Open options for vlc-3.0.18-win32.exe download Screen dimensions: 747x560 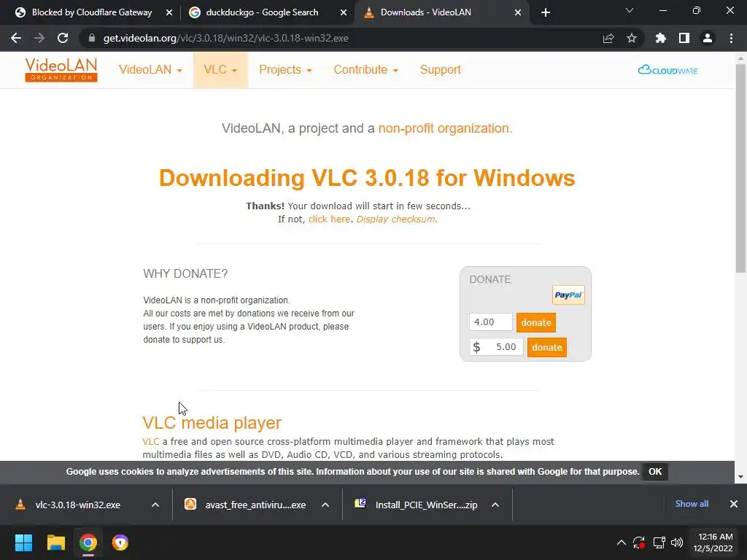coord(155,505)
